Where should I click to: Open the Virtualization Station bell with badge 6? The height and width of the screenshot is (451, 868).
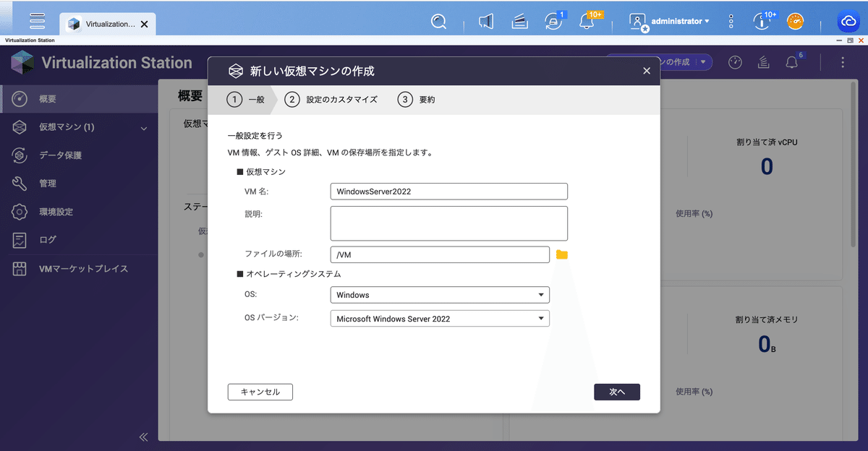(792, 63)
